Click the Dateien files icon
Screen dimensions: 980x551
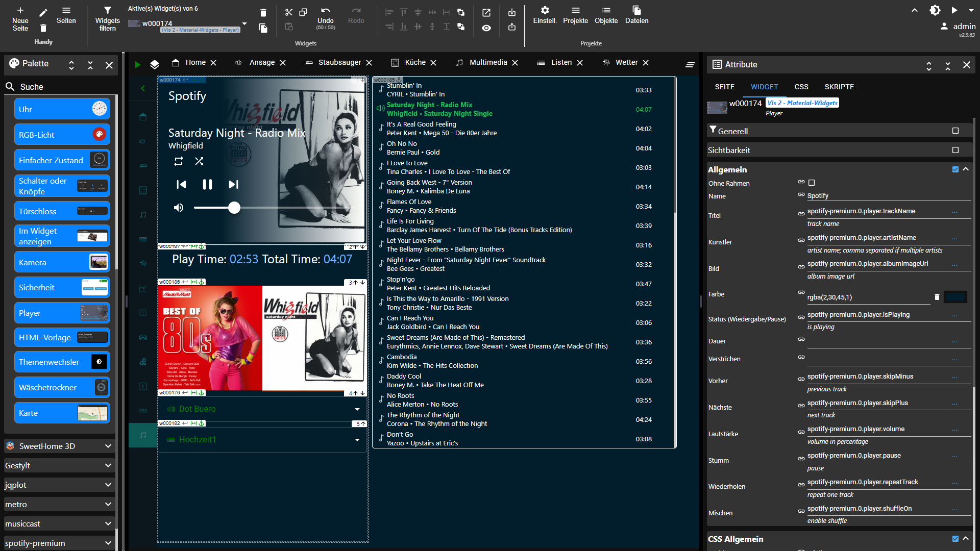(636, 10)
